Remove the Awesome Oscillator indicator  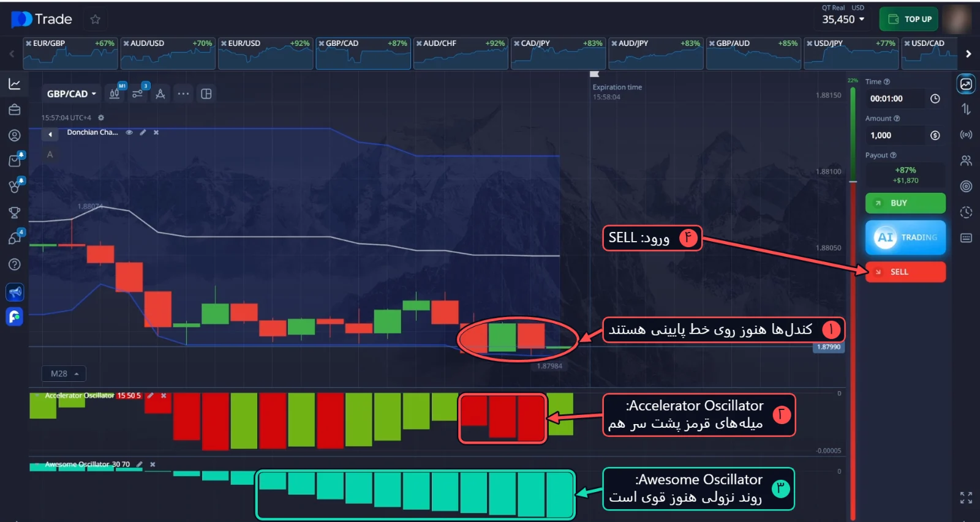(153, 464)
